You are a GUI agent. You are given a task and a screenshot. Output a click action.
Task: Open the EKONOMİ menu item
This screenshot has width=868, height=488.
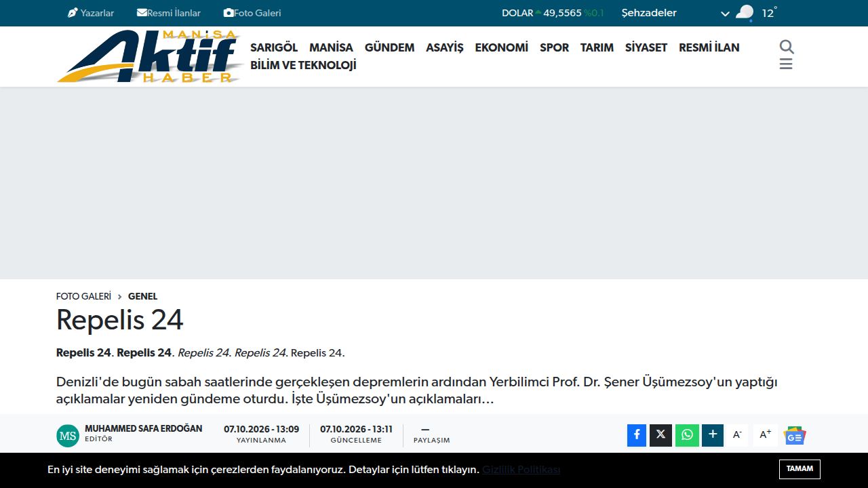point(501,47)
